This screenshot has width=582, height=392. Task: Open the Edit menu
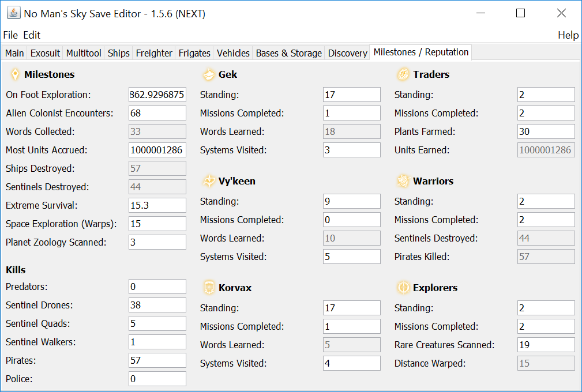[32, 35]
